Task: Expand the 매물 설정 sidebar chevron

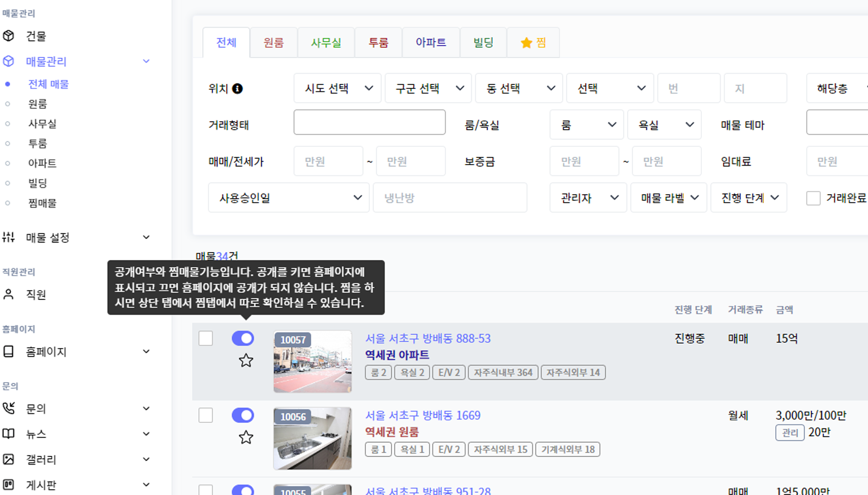Action: click(x=146, y=237)
